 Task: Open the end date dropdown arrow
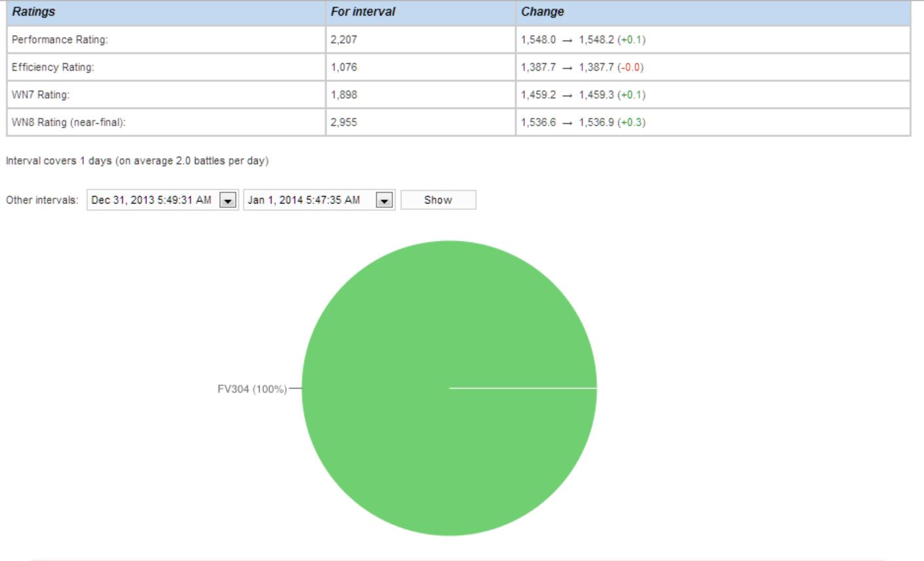(384, 200)
